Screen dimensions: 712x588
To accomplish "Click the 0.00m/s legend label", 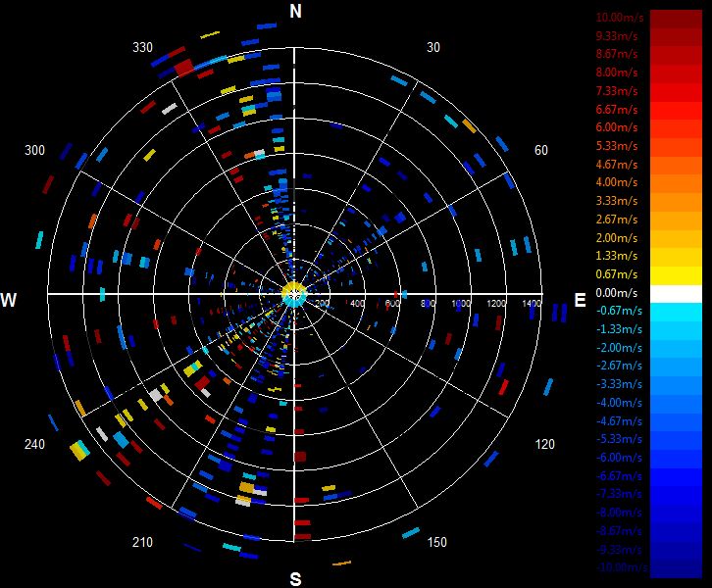I will point(617,293).
